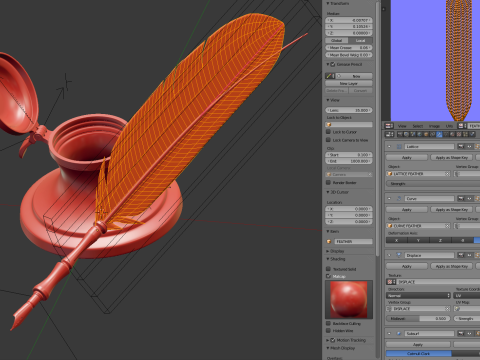Click the Displace modifier type icon
The width and height of the screenshot is (480, 360).
pyautogui.click(x=399, y=255)
